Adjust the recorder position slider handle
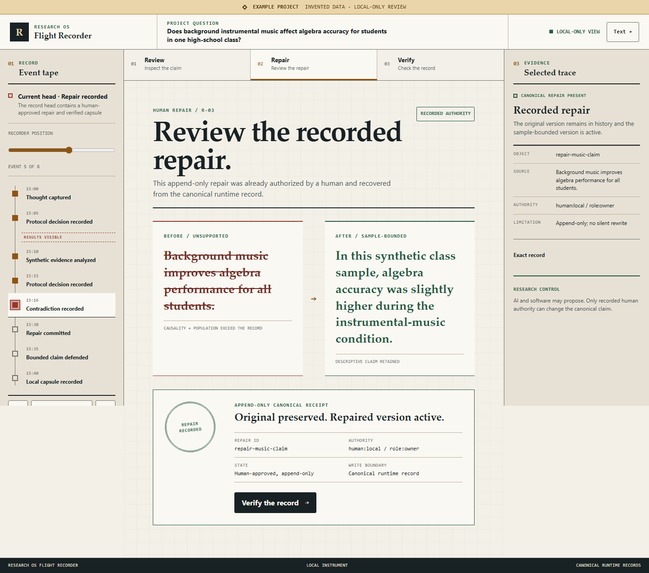Image resolution: width=649 pixels, height=573 pixels. click(x=69, y=150)
